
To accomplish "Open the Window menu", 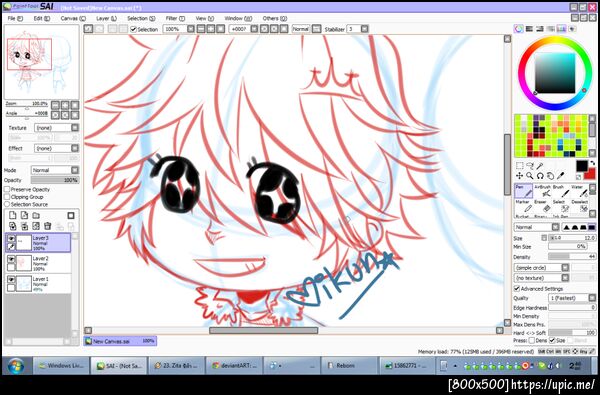I will [238, 18].
